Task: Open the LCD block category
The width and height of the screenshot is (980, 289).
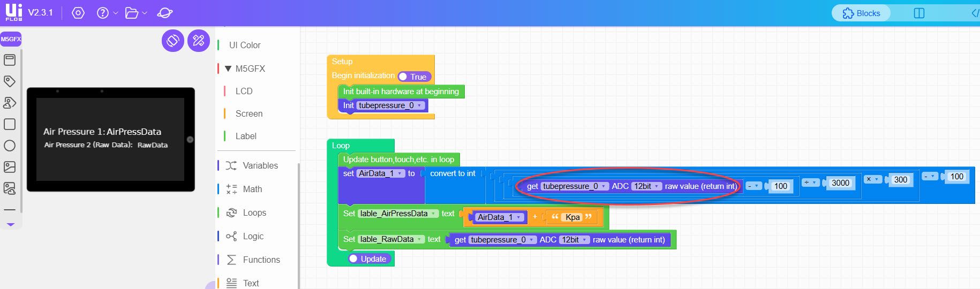Action: click(244, 92)
